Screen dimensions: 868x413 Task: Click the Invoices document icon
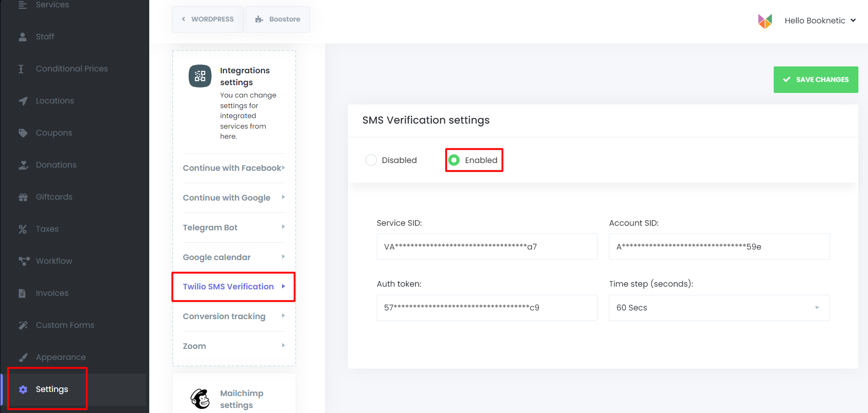23,293
